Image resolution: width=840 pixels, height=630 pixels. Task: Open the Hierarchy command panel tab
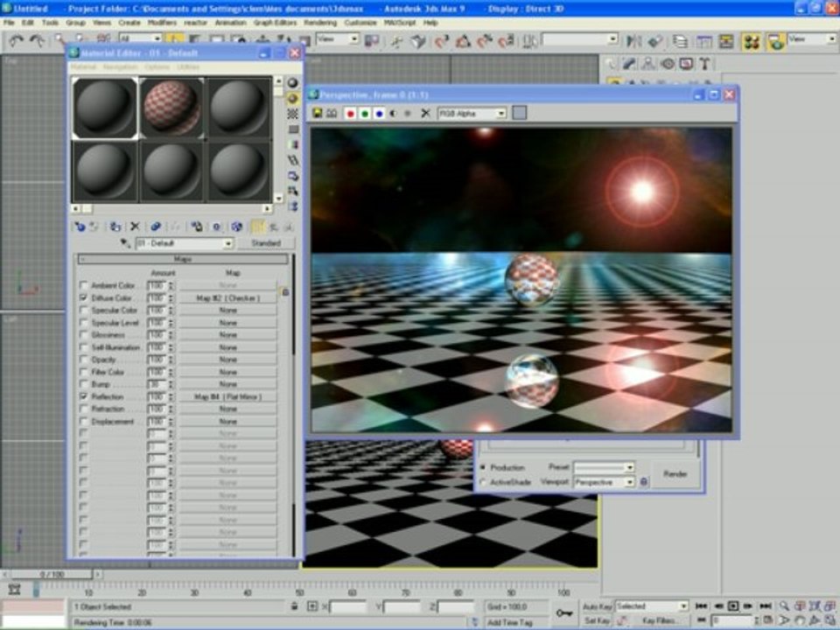coord(648,64)
